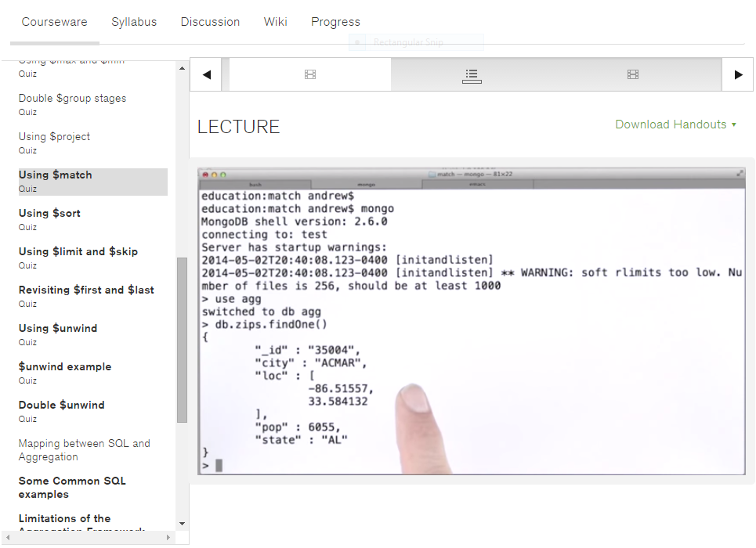The height and width of the screenshot is (548, 756).
Task: Open the first video unit filmstrip icon
Action: pyautogui.click(x=310, y=74)
